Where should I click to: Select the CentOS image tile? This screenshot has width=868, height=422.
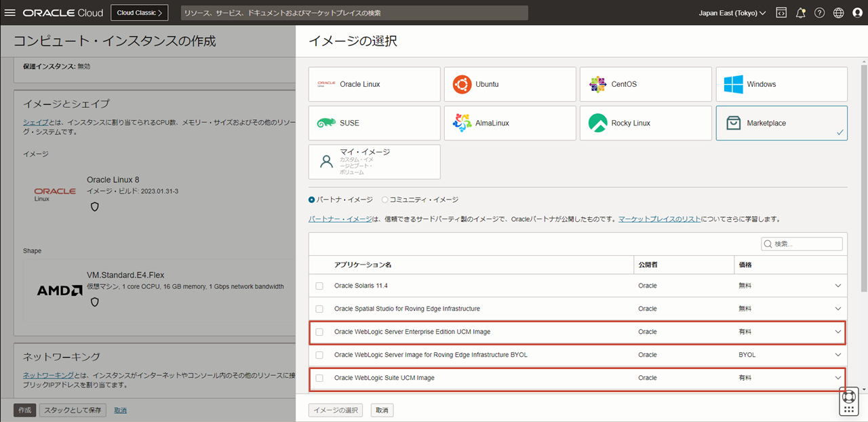point(646,83)
